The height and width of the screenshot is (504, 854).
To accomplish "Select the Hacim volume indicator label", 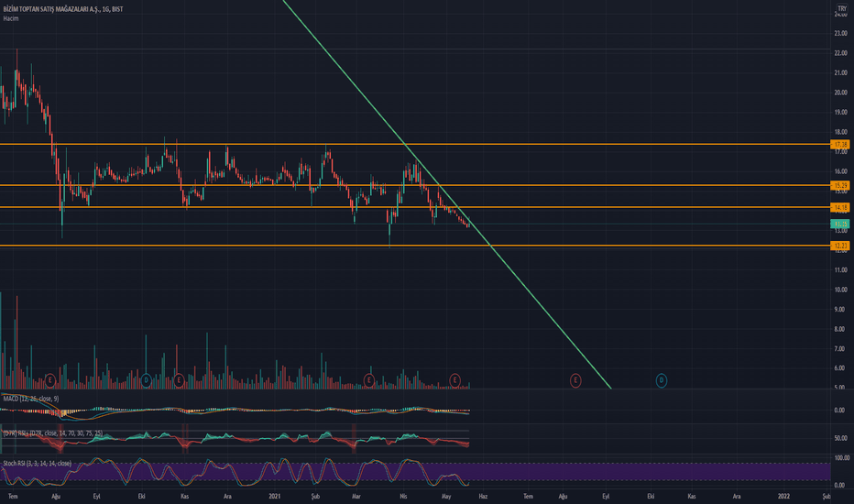I will click(x=11, y=18).
